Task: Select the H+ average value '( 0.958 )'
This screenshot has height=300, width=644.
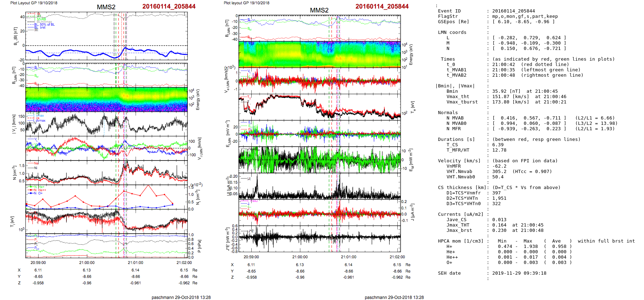Action: coord(558,246)
